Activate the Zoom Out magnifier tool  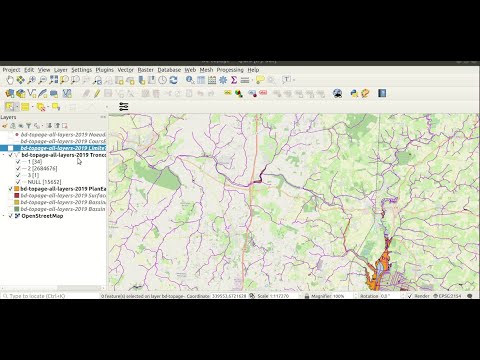[x=43, y=80]
